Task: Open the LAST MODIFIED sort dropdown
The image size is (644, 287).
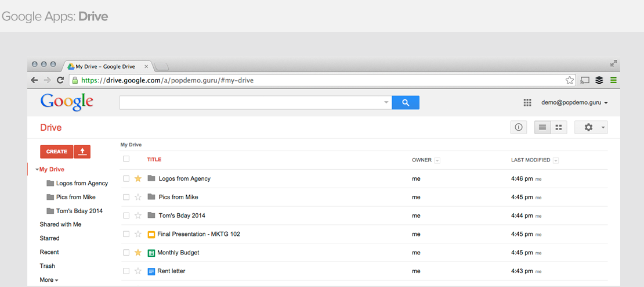Action: click(x=556, y=160)
